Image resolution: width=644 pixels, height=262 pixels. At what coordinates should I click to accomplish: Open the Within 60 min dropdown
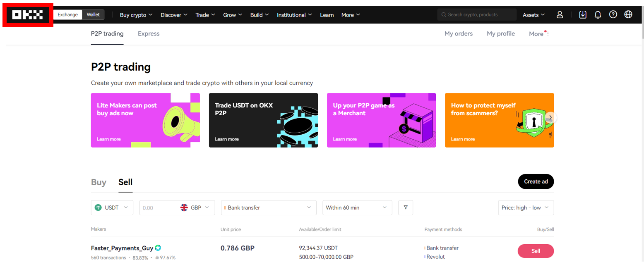coord(357,207)
